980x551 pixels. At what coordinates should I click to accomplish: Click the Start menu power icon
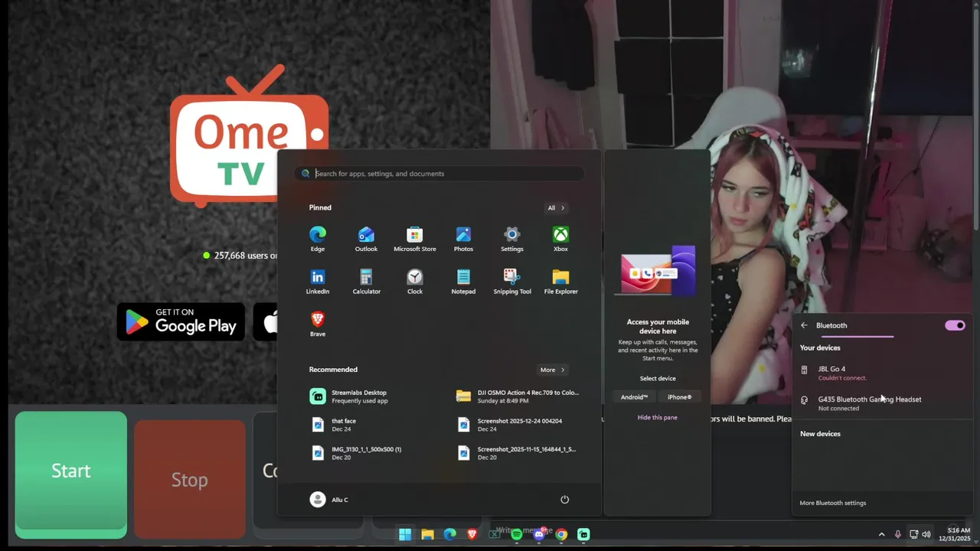[x=564, y=500]
